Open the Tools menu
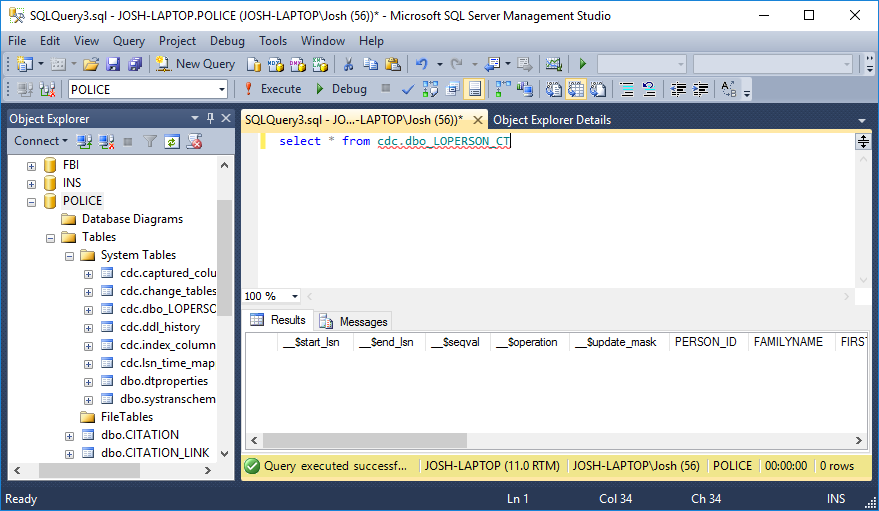 point(273,41)
